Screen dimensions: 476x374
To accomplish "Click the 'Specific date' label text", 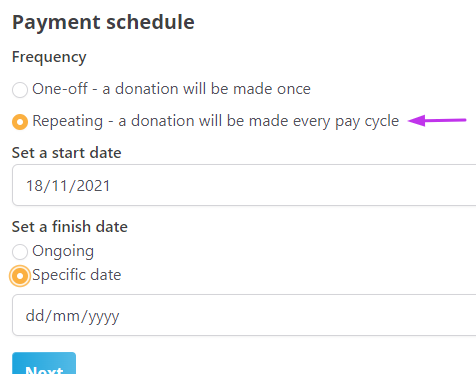I will 77,275.
